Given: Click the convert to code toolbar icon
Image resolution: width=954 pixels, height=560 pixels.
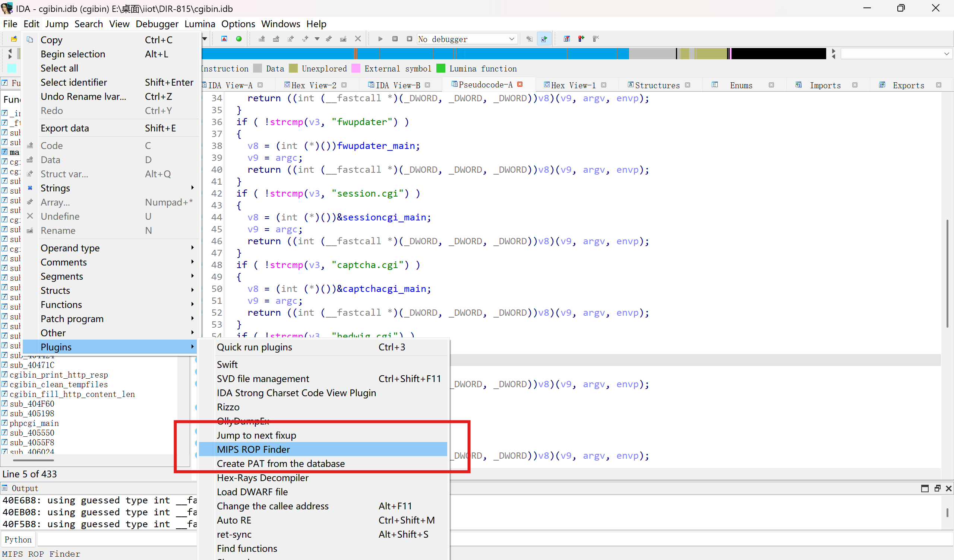Looking at the screenshot, I should (x=262, y=39).
